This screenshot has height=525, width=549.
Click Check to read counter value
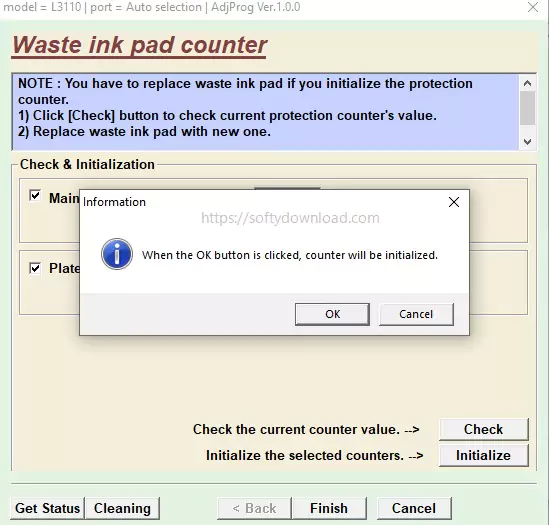[x=484, y=429]
